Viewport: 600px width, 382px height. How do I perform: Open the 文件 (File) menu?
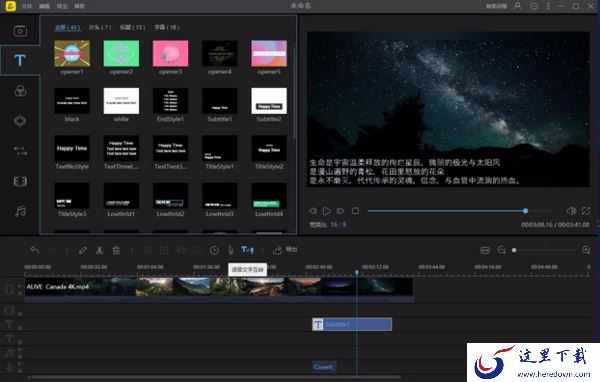27,6
